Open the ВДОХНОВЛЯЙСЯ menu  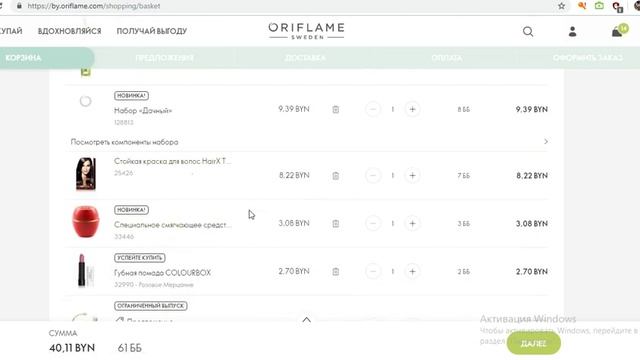(69, 31)
